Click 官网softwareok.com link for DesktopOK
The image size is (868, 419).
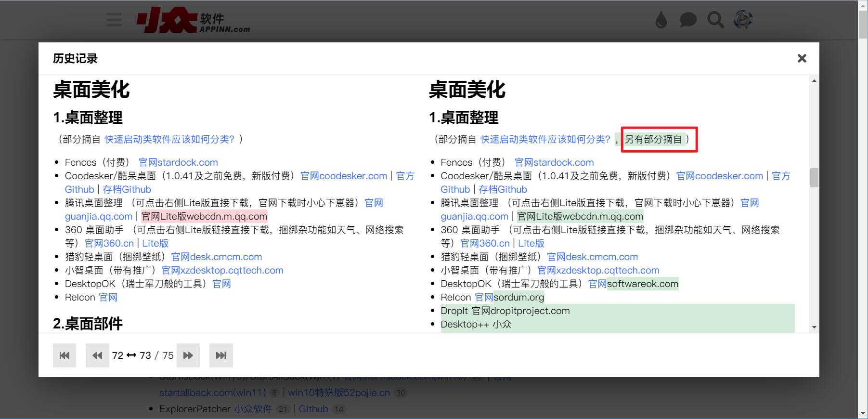tap(633, 284)
